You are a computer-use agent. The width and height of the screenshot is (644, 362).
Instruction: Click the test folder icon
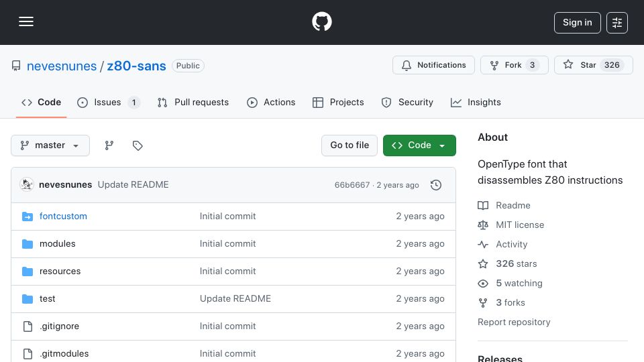(28, 299)
